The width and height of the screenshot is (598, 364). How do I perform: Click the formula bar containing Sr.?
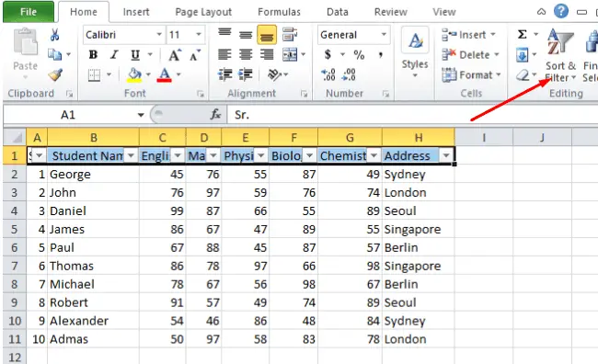pyautogui.click(x=412, y=115)
